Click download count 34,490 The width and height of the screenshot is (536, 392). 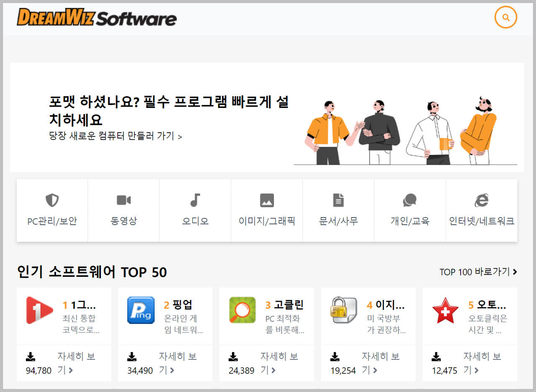click(x=140, y=371)
